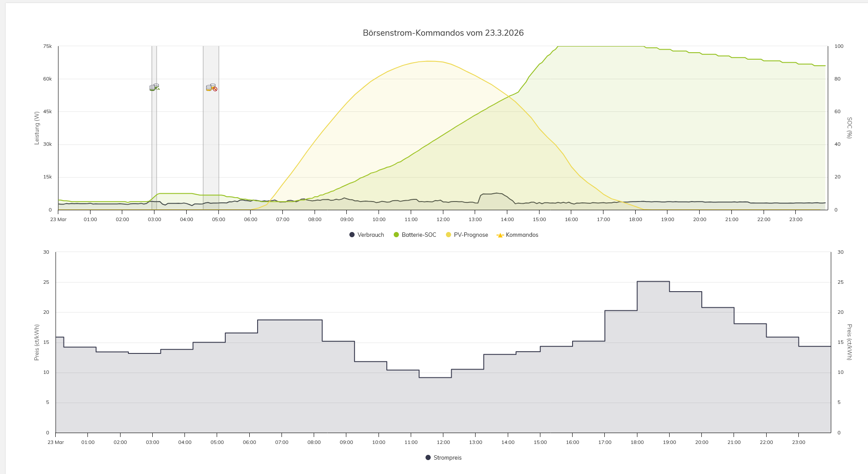
Task: Click the lowest price step around 11:30
Action: (x=435, y=377)
